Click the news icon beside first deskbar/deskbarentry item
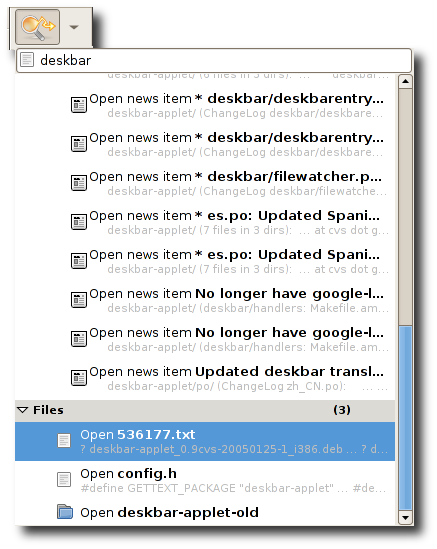This screenshot has width=437, height=549. coord(79,105)
